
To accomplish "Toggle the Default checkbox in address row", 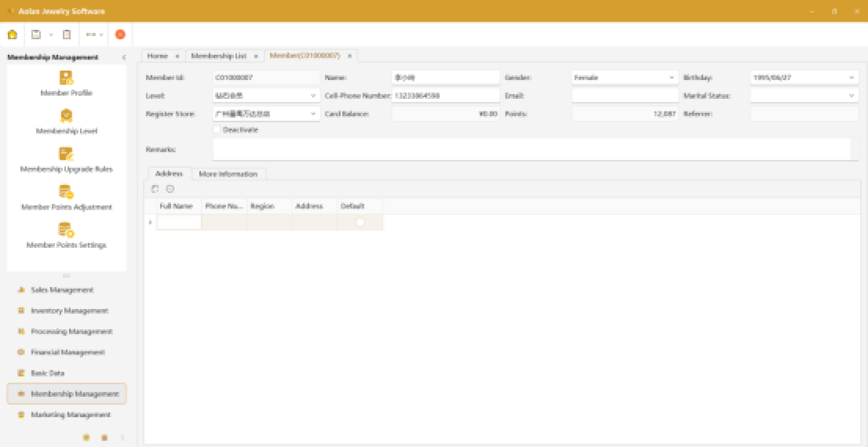I will click(360, 222).
